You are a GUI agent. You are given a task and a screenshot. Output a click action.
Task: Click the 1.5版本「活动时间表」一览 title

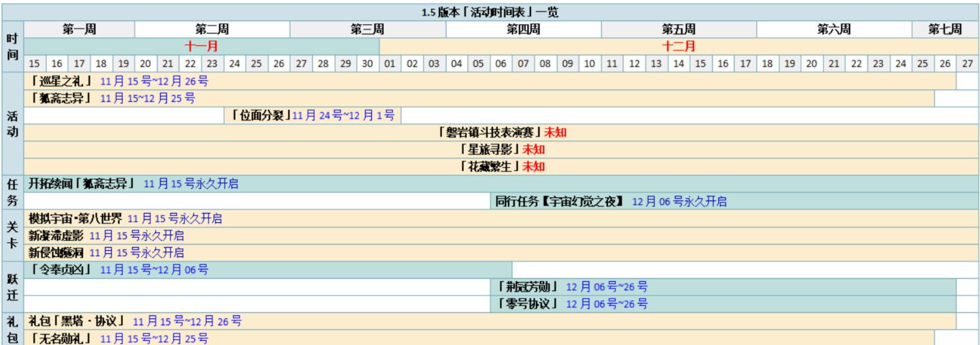[x=489, y=12]
